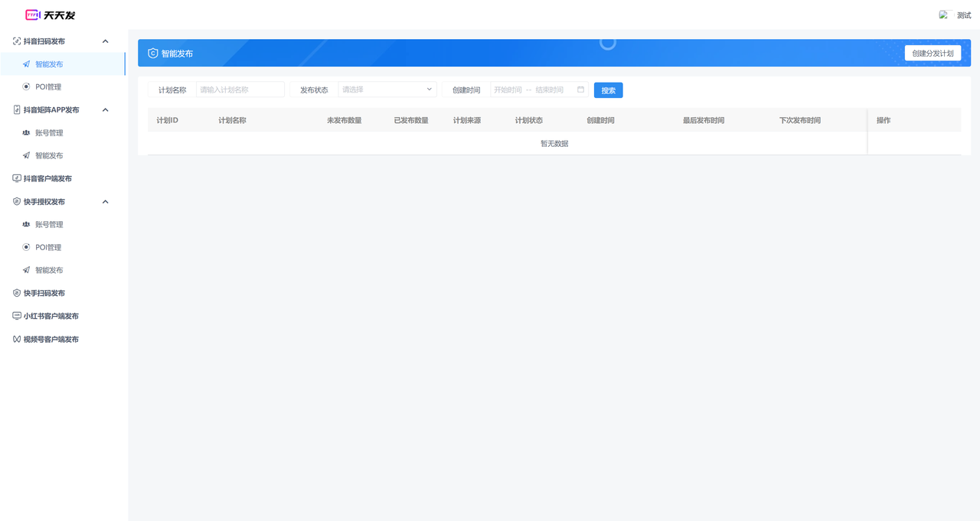Image resolution: width=980 pixels, height=521 pixels.
Task: Click the shield icon beside 快手扫码发布
Action: click(x=17, y=293)
